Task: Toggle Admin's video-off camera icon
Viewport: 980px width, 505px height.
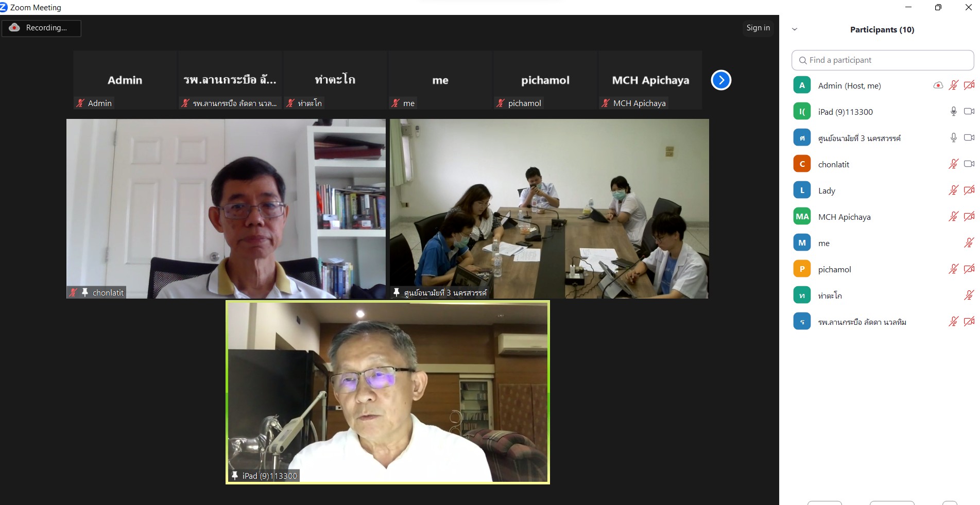Action: [x=969, y=85]
